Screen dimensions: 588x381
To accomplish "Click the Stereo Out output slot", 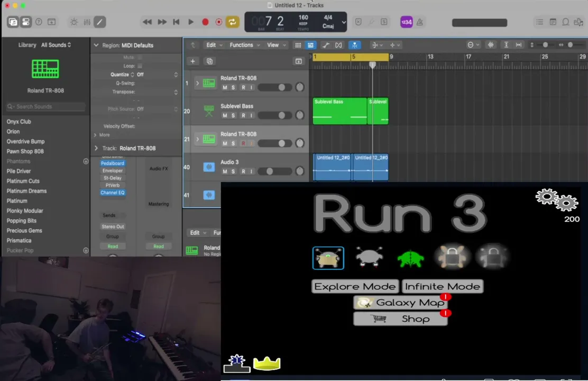I will (113, 226).
